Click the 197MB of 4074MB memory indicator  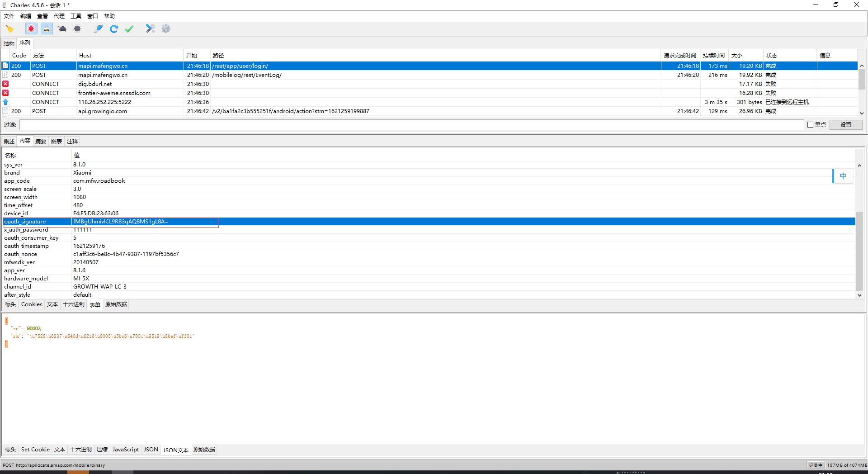[847, 465]
